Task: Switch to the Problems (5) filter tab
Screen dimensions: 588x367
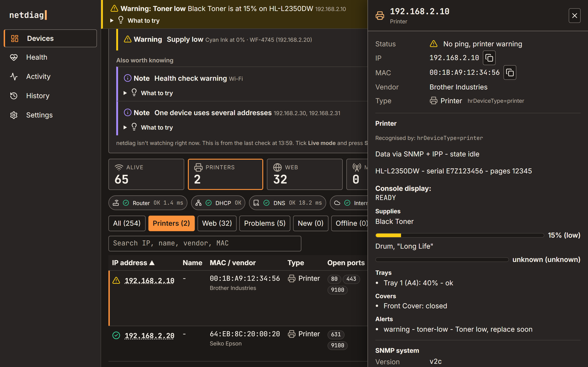Action: (265, 223)
